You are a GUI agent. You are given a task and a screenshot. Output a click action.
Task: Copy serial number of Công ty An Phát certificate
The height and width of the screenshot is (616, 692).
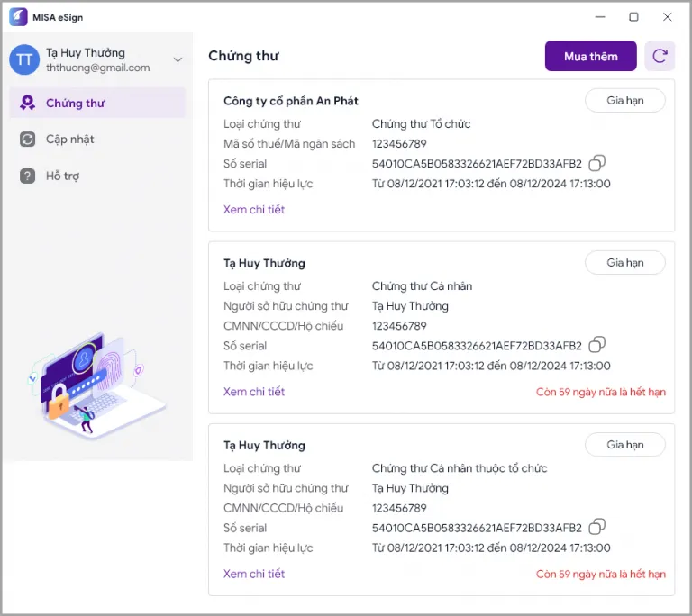(x=596, y=163)
